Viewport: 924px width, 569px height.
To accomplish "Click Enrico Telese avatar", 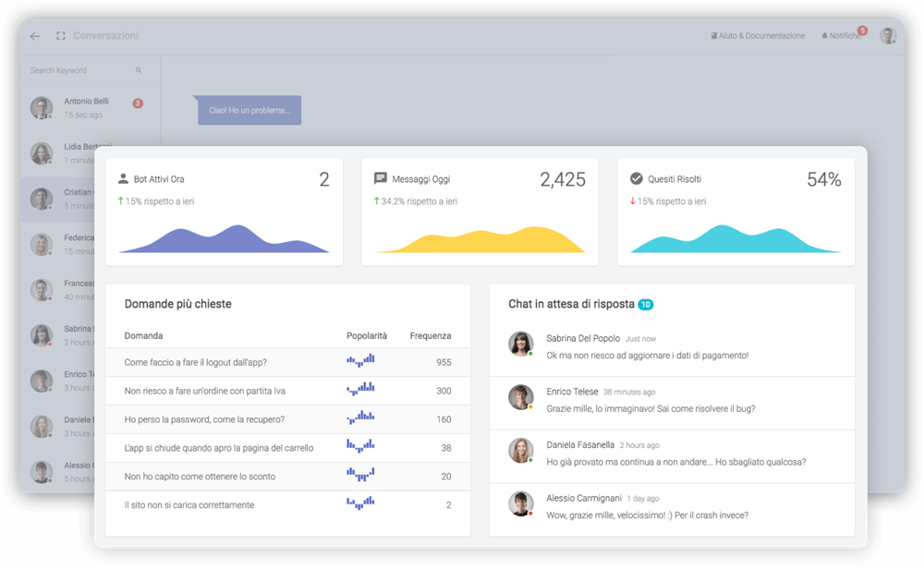I will pos(521,397).
